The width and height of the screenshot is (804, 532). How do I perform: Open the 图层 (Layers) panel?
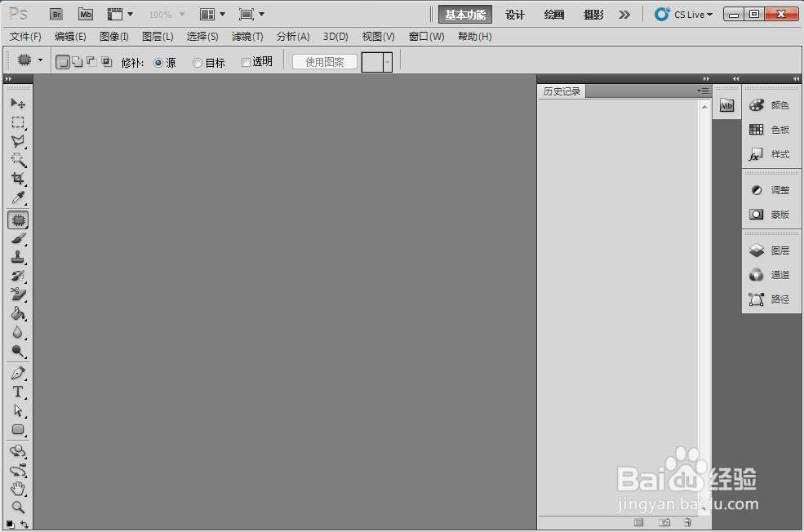(771, 250)
